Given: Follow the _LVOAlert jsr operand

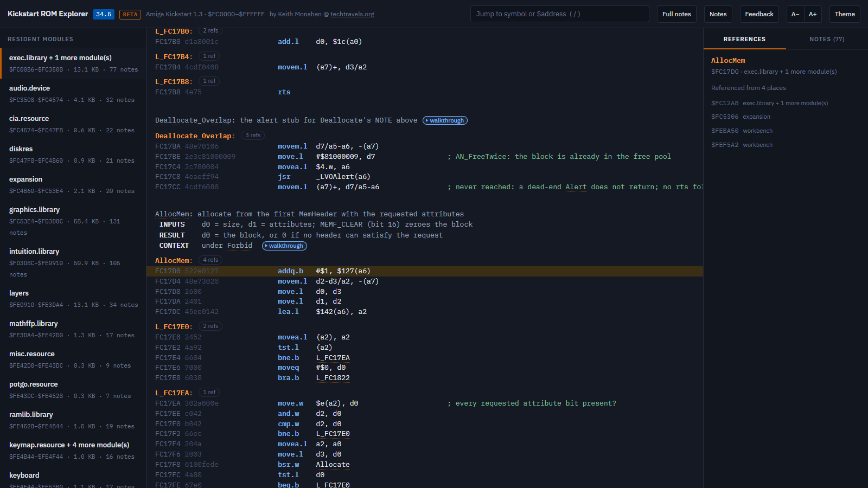Looking at the screenshot, I should point(343,177).
